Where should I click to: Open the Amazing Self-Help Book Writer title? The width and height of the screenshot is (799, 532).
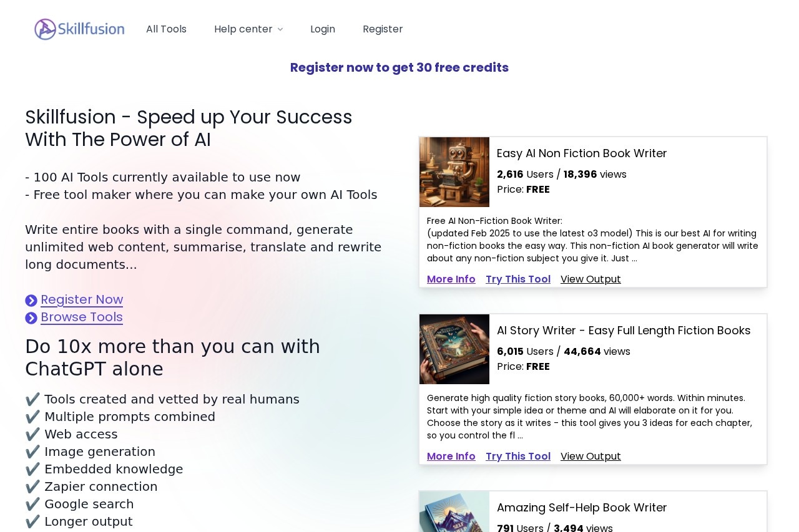[581, 508]
